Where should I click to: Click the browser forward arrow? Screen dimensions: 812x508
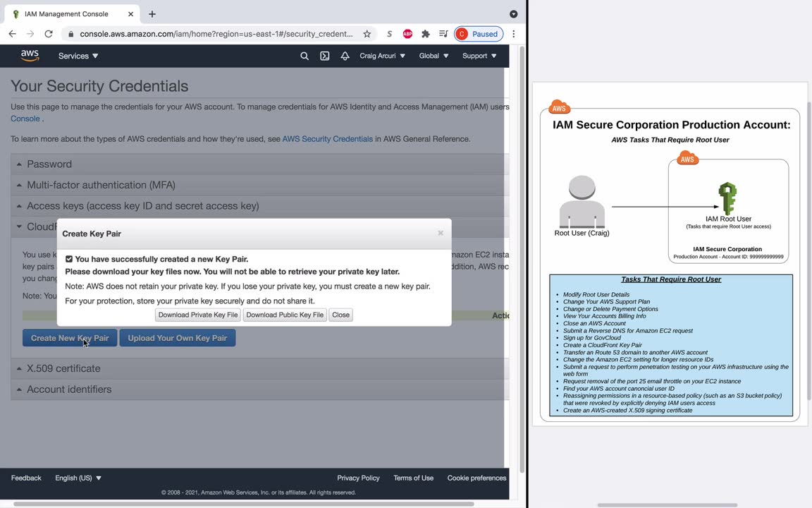point(30,34)
